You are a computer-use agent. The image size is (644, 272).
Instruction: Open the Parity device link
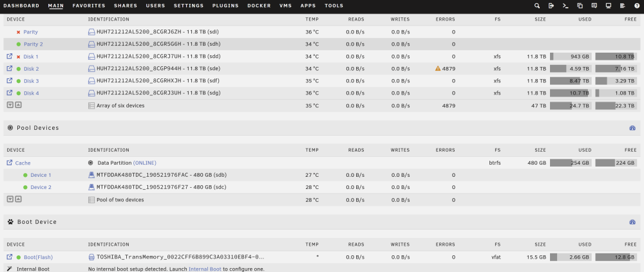[x=30, y=32]
